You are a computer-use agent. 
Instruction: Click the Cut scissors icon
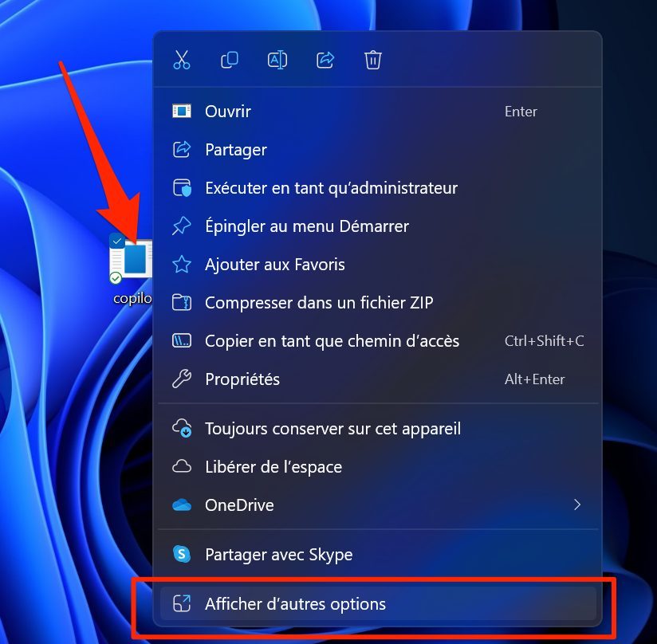182,60
